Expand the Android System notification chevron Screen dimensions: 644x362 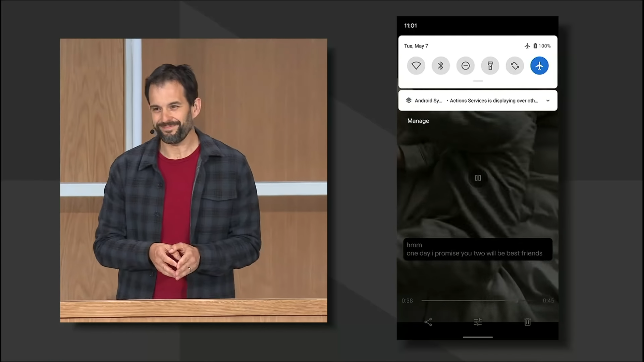click(x=548, y=101)
